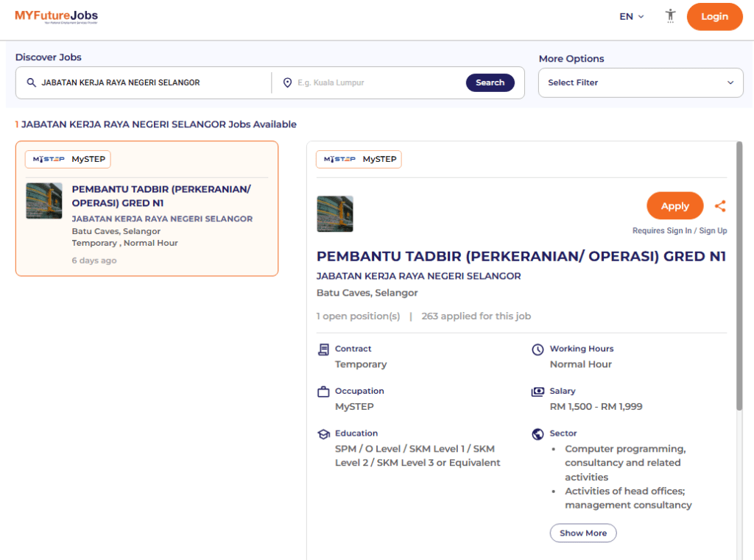Click the Education graduation cap icon
The width and height of the screenshot is (754, 560).
tap(324, 434)
